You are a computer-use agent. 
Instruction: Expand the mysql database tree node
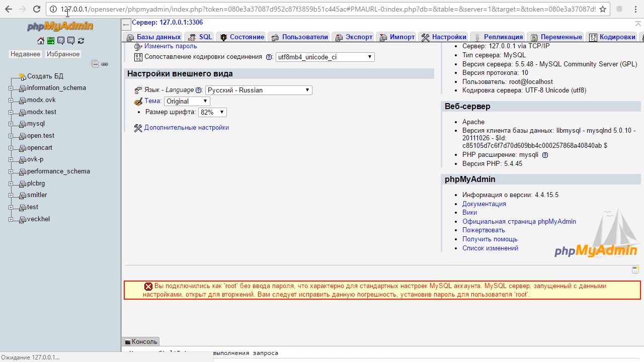(x=11, y=124)
